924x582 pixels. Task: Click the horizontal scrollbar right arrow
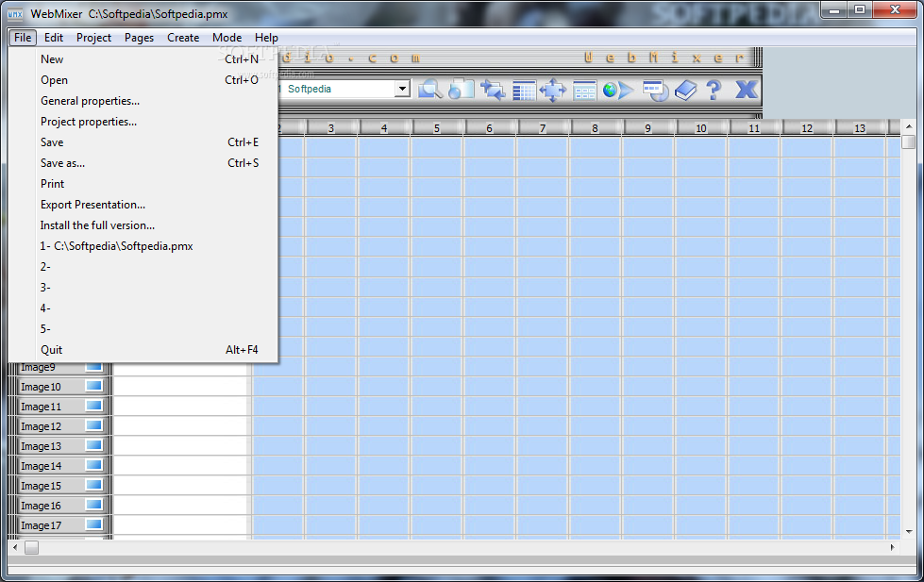(x=892, y=547)
